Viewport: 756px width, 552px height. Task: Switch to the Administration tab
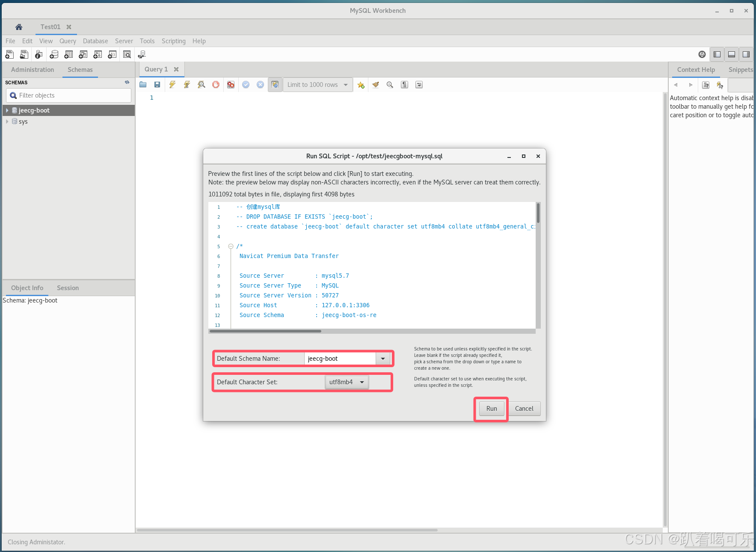33,70
